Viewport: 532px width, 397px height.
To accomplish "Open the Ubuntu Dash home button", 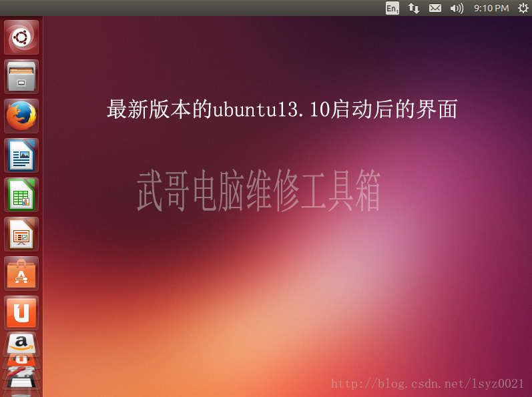I will [21, 37].
